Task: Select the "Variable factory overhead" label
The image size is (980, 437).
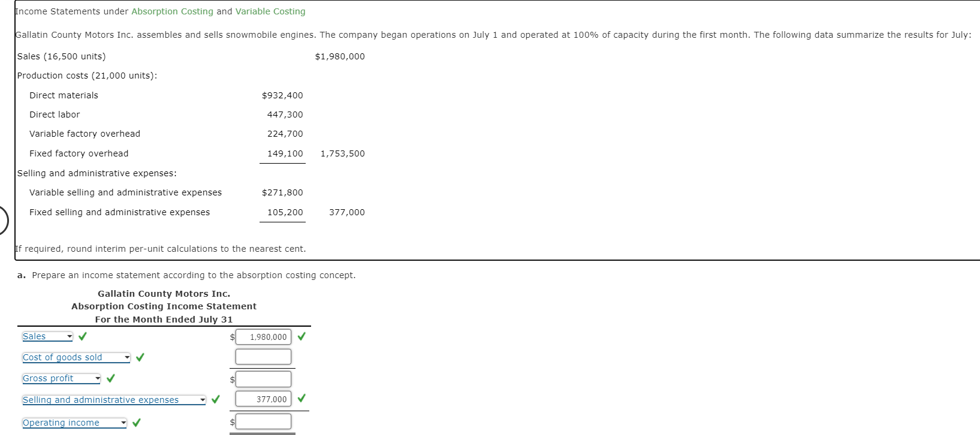Action: tap(85, 134)
